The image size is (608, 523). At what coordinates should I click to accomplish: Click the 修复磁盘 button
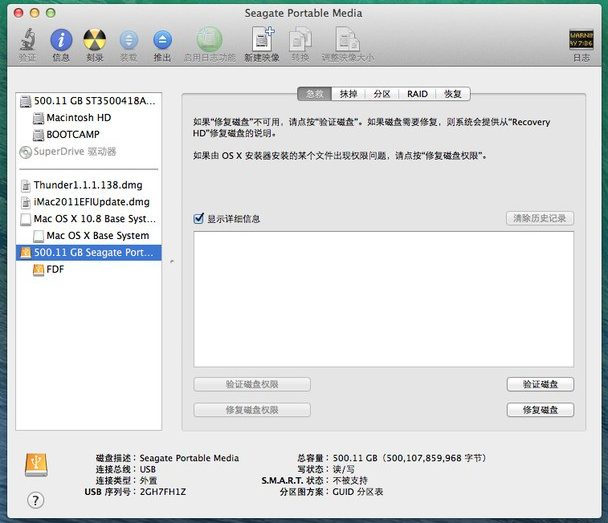pos(540,410)
